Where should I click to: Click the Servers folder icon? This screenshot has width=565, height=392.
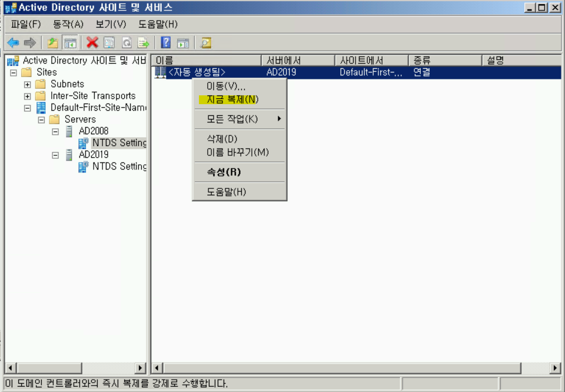[x=54, y=119]
